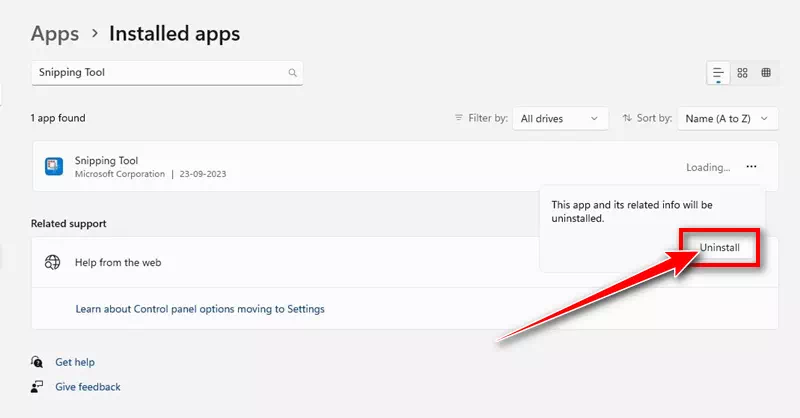Click the 23-09-2023 install date
Image resolution: width=800 pixels, height=418 pixels.
click(203, 174)
